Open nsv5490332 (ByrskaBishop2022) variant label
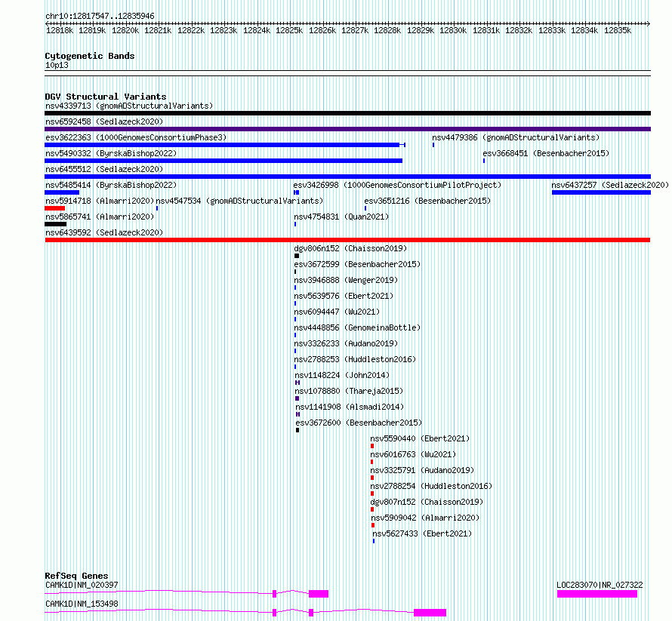This screenshot has height=621, width=672. (111, 153)
